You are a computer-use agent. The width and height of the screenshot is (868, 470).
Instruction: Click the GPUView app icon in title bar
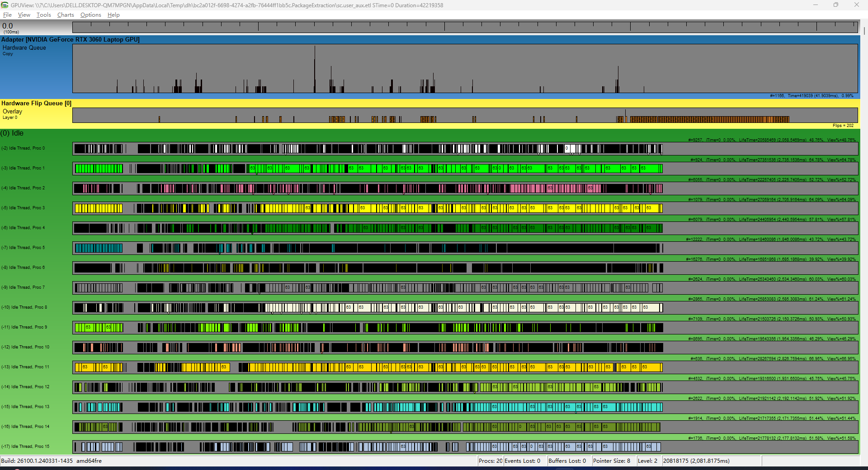point(5,5)
